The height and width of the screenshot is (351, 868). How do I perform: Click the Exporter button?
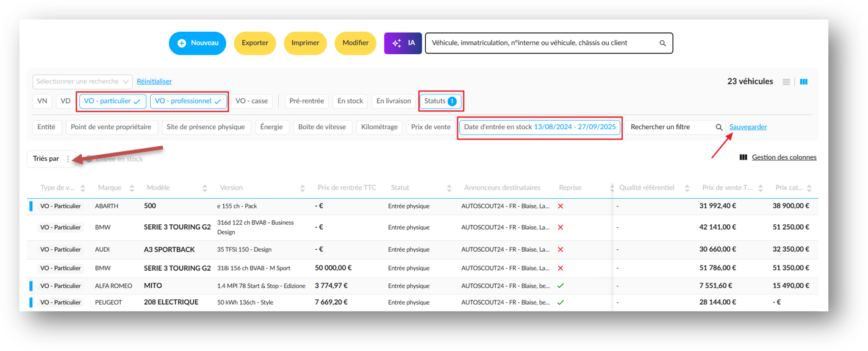(x=255, y=43)
